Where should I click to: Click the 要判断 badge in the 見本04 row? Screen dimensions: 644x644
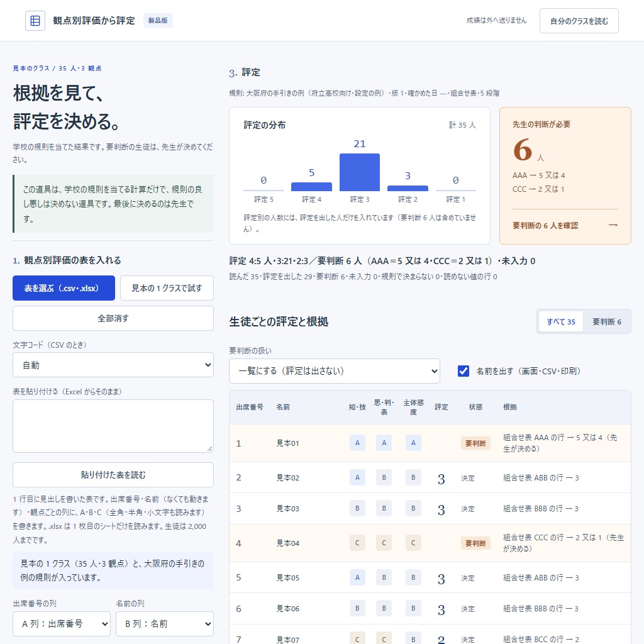pyautogui.click(x=475, y=543)
